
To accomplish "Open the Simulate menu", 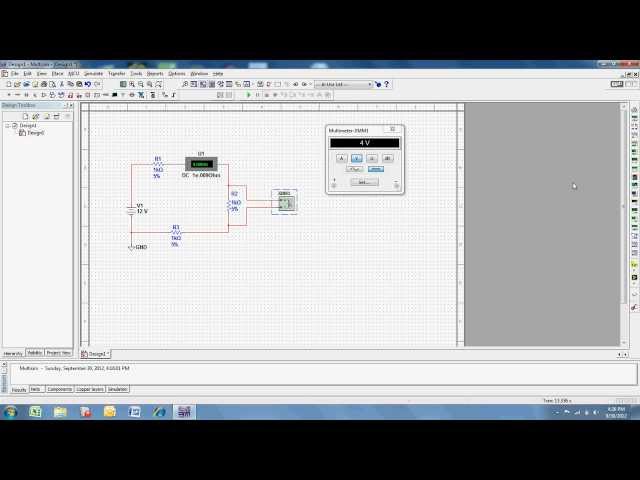I will 93,74.
